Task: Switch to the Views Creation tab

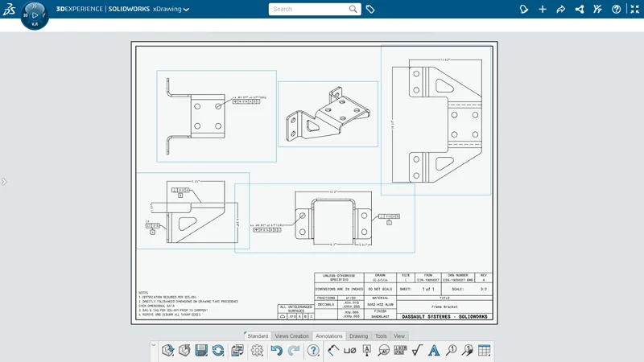Action: coord(291,336)
